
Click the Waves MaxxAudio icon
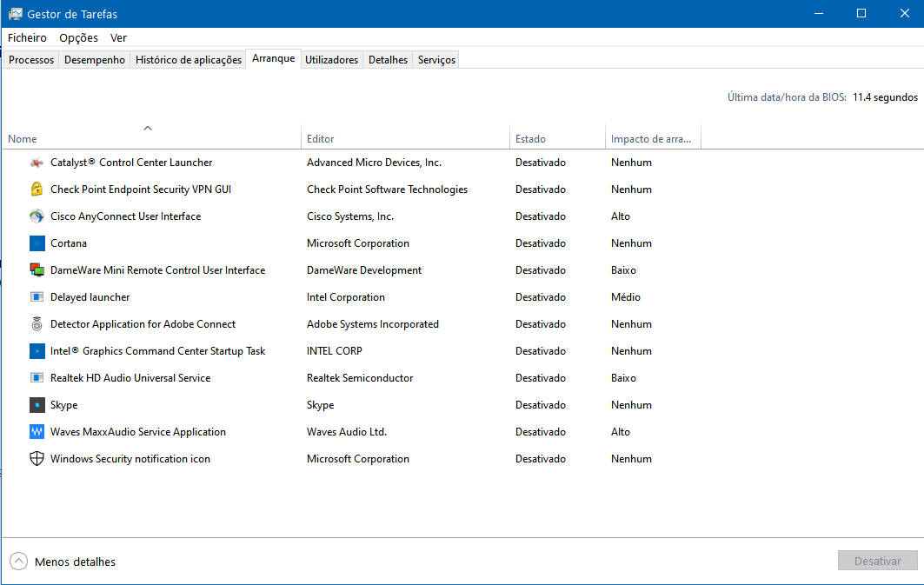pyautogui.click(x=37, y=432)
